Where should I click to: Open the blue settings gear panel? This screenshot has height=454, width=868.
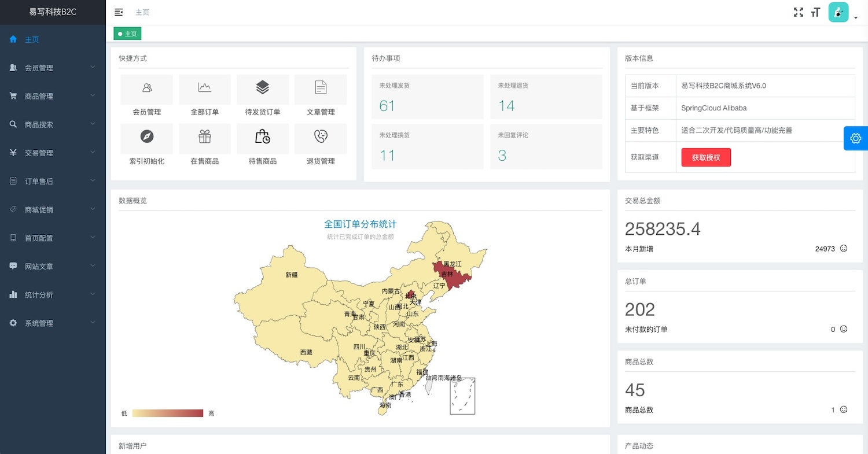[856, 138]
